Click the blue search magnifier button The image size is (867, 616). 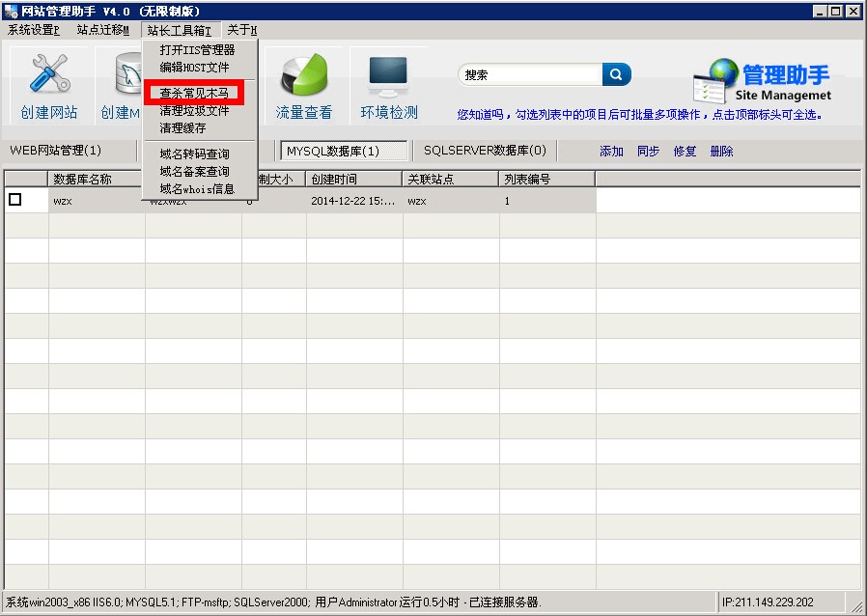coord(616,74)
